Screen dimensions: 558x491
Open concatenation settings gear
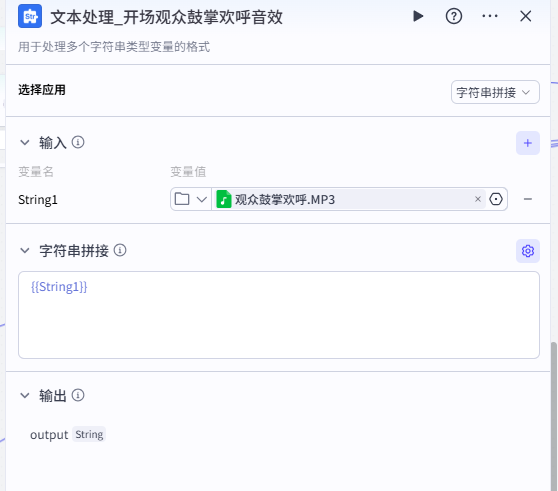[x=528, y=251]
